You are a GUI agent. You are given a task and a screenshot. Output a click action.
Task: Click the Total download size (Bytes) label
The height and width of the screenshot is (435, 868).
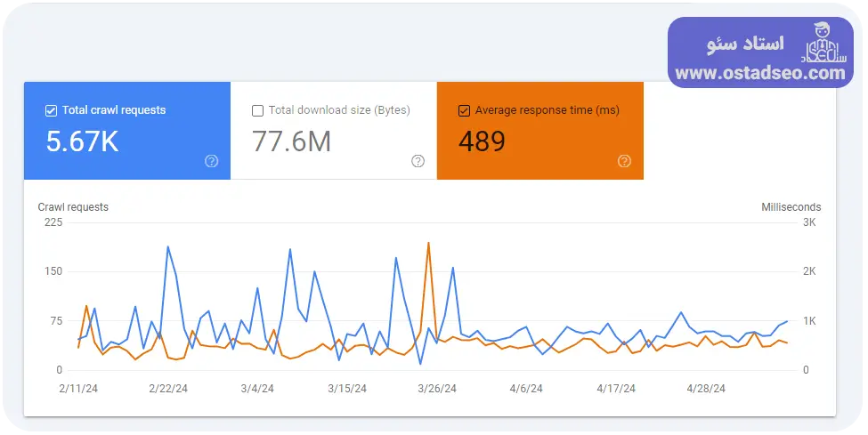tap(339, 110)
